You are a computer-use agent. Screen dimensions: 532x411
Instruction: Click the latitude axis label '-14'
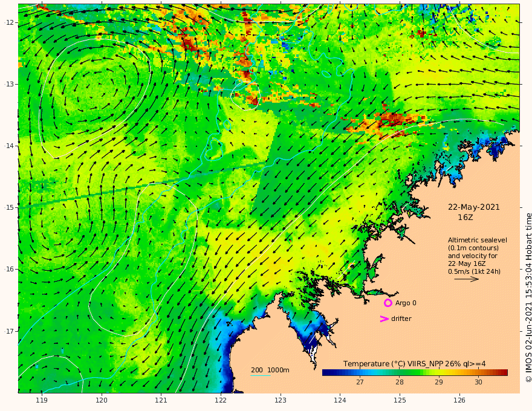[9, 146]
